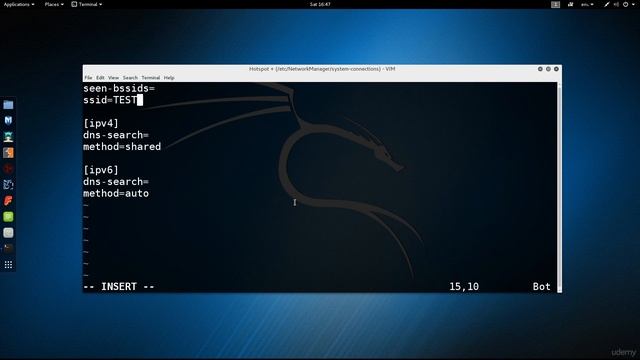The image size is (640, 360).
Task: Click the [ipv6] section header
Action: pos(101,170)
